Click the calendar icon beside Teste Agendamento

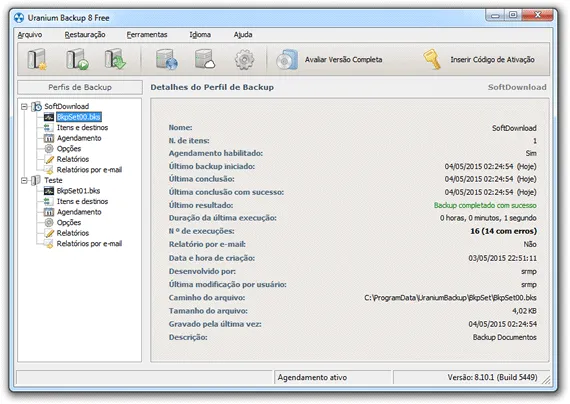point(49,212)
